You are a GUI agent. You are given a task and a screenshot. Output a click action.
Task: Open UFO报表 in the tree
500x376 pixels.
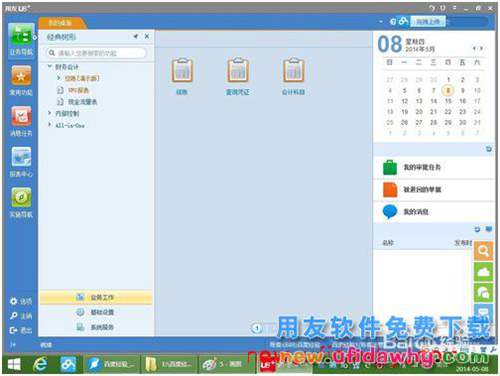click(78, 90)
